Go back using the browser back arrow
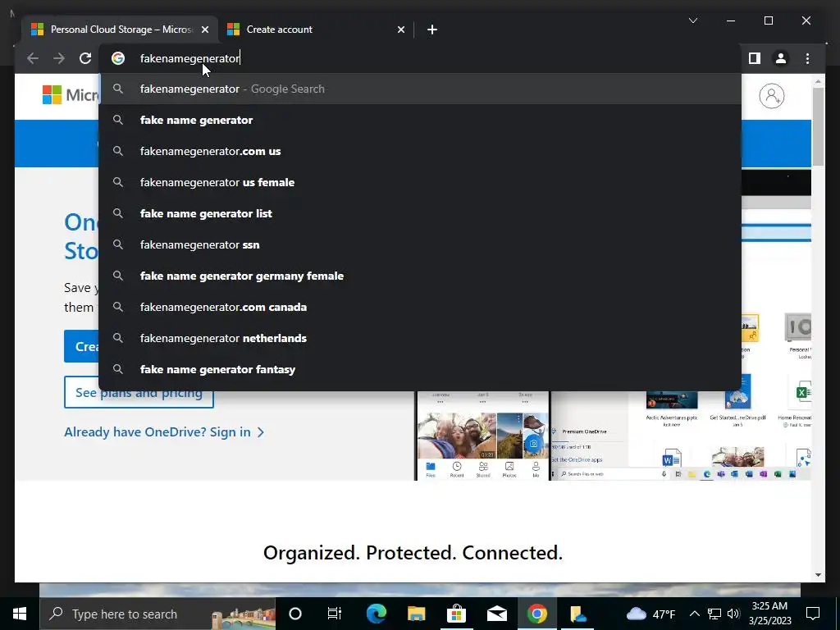This screenshot has width=840, height=630. point(33,58)
